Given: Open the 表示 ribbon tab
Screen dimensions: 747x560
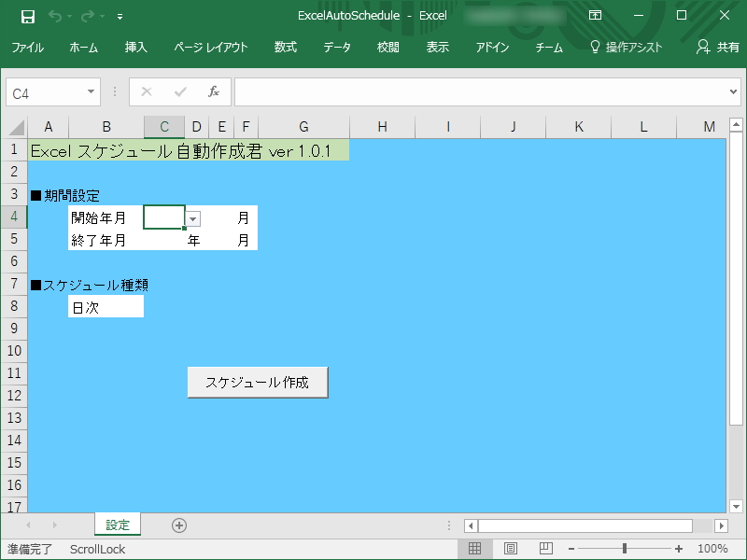Looking at the screenshot, I should (x=437, y=48).
